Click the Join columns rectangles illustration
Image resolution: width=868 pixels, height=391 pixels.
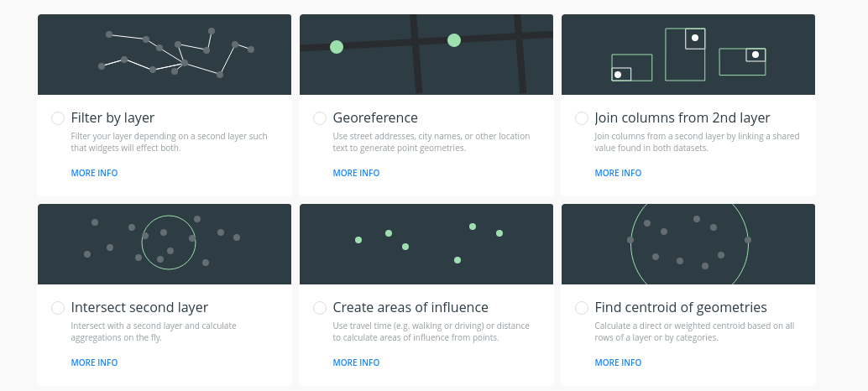(x=688, y=55)
